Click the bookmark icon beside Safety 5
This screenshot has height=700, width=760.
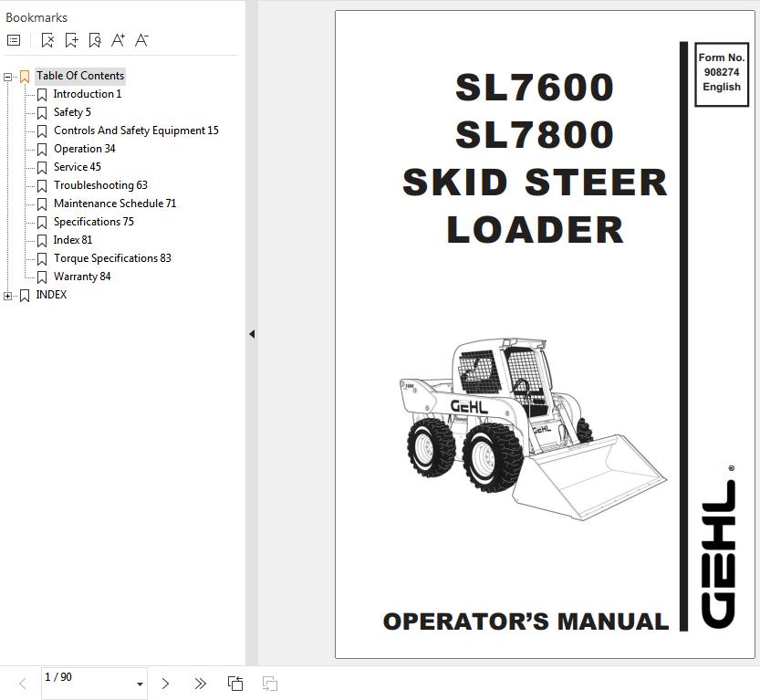42,113
